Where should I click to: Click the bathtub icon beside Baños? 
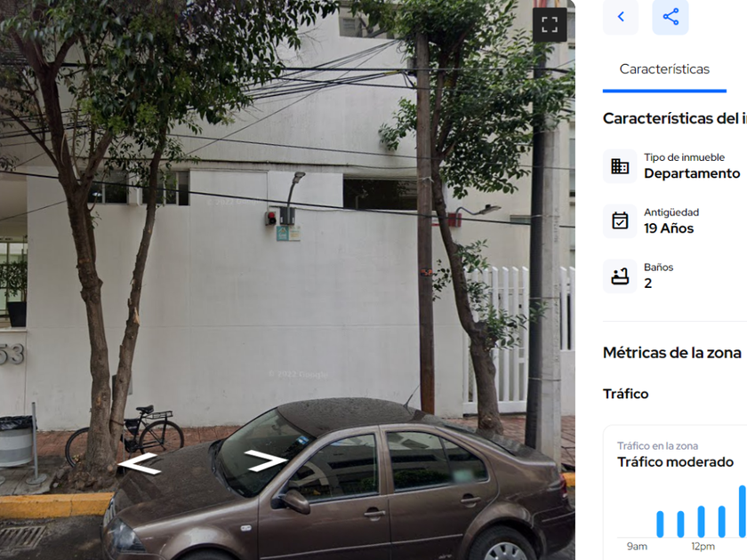(x=620, y=276)
